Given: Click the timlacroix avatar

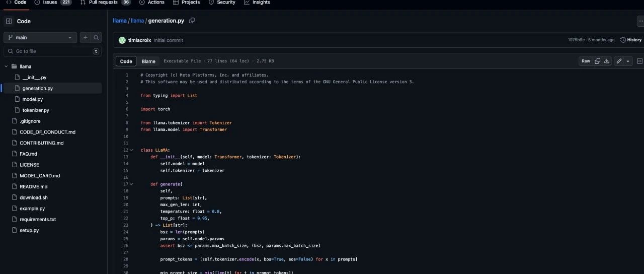Looking at the screenshot, I should (122, 40).
